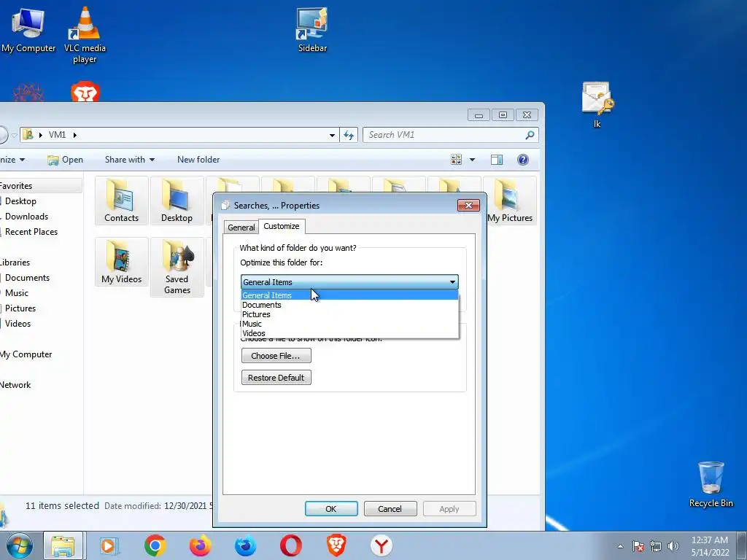The width and height of the screenshot is (747, 560).
Task: Select the My Pictures folder
Action: pyautogui.click(x=510, y=201)
